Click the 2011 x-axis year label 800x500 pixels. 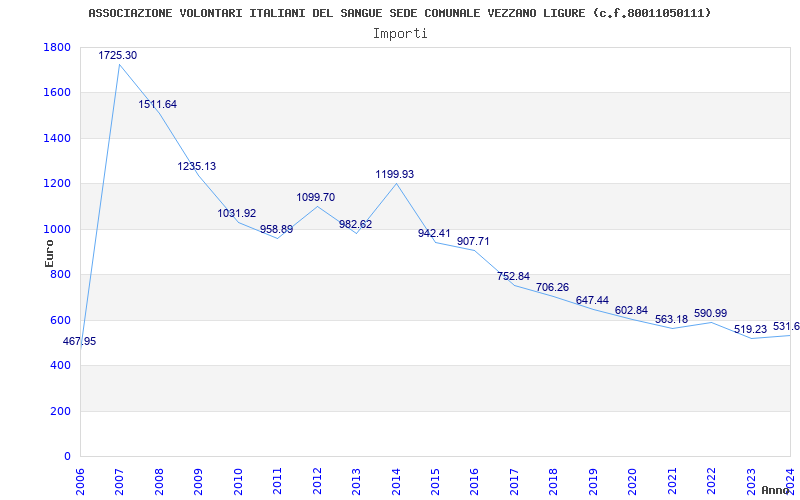point(277,481)
